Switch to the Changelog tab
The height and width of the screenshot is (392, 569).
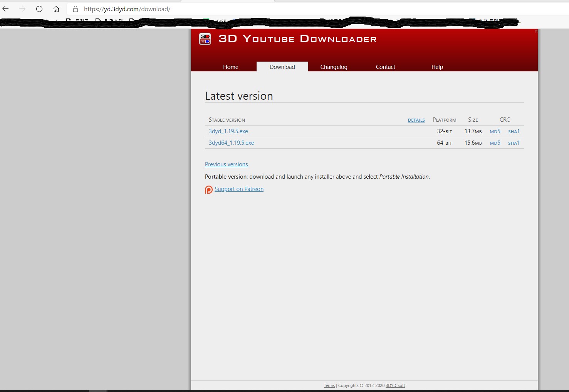(x=334, y=67)
